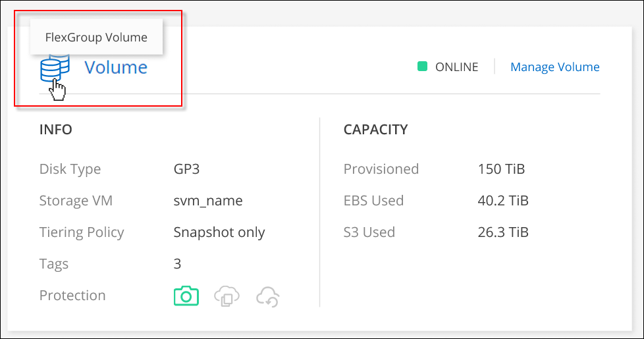Image resolution: width=644 pixels, height=339 pixels.
Task: Click the green Snapshot camera protection icon
Action: point(186,296)
